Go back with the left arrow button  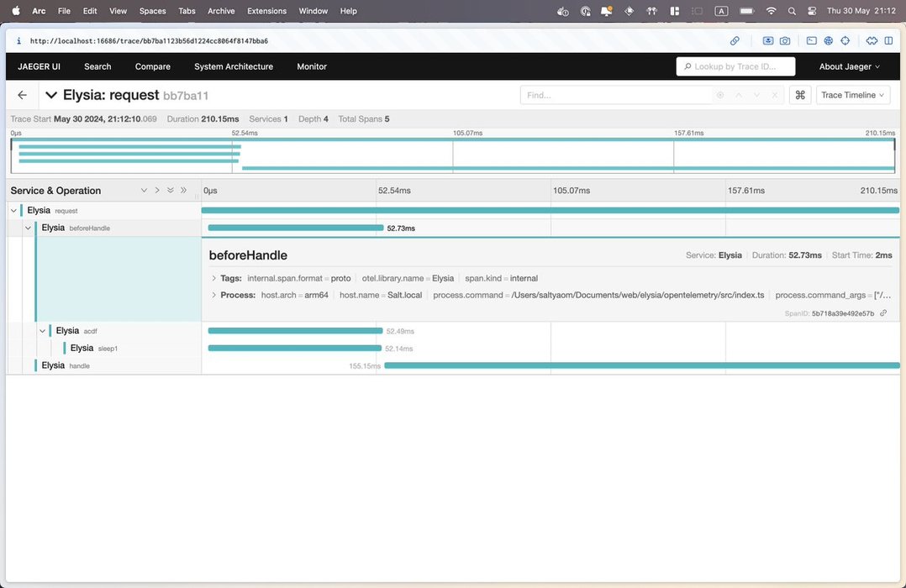(x=22, y=95)
